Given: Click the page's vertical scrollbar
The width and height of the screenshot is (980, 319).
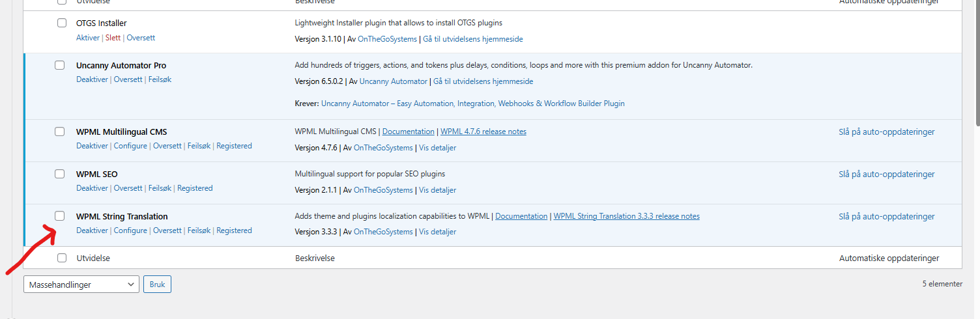Looking at the screenshot, I should click(x=977, y=62).
